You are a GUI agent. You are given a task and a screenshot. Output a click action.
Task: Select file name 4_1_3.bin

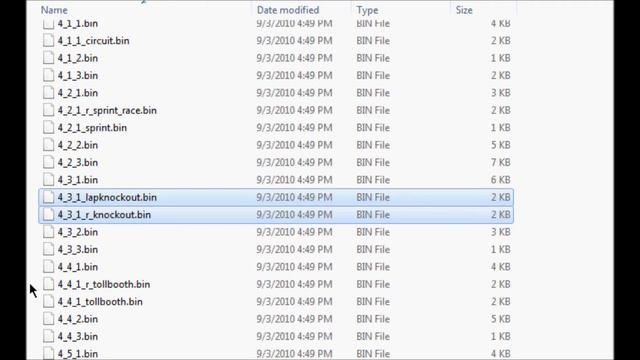tap(78, 76)
